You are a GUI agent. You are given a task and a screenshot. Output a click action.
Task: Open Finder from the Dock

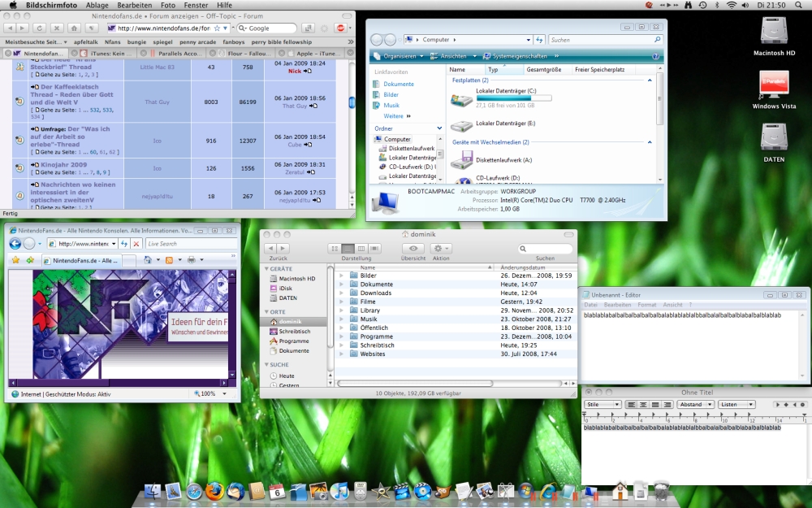point(153,490)
